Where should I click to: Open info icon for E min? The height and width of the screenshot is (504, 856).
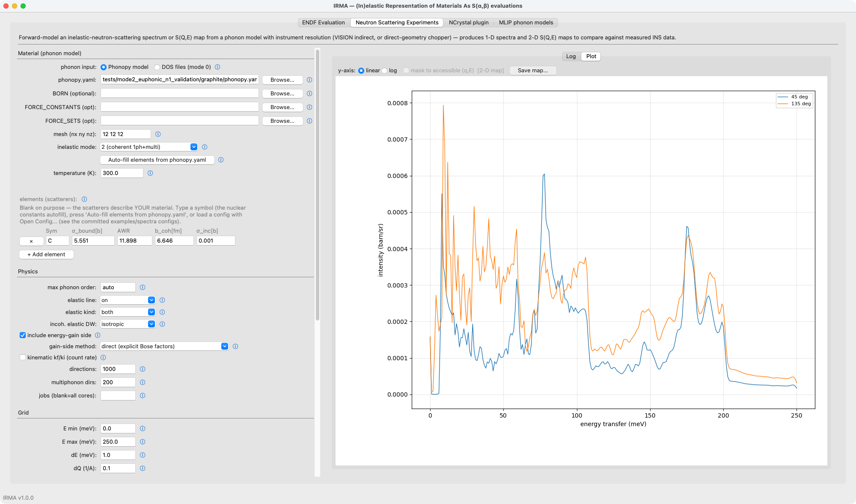coord(143,429)
